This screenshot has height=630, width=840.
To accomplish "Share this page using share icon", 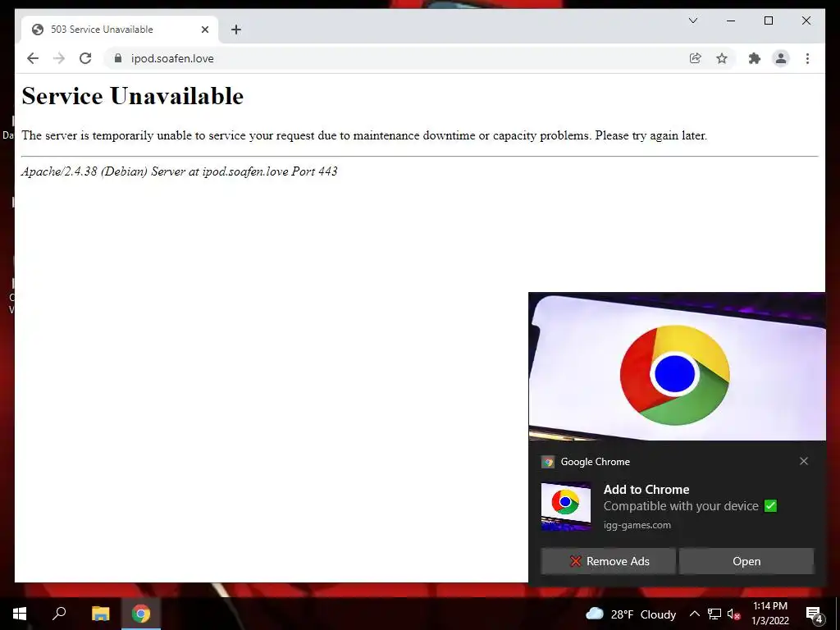I will [x=696, y=58].
